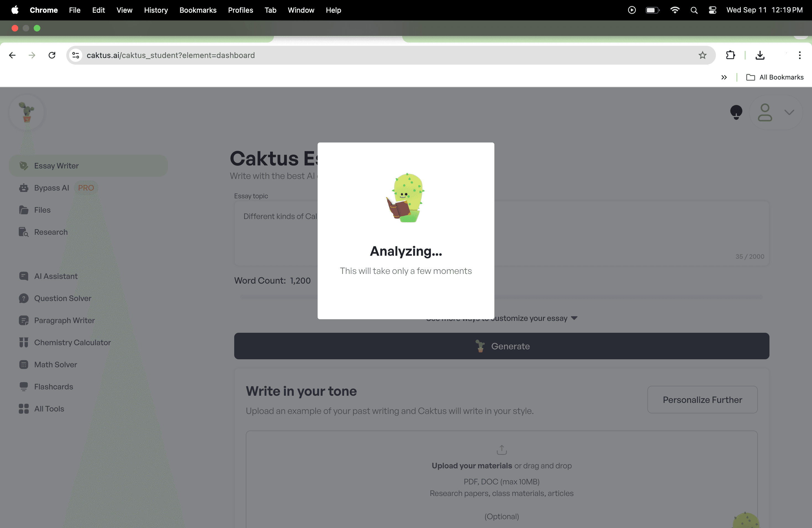Click the Generate button

pyautogui.click(x=502, y=346)
